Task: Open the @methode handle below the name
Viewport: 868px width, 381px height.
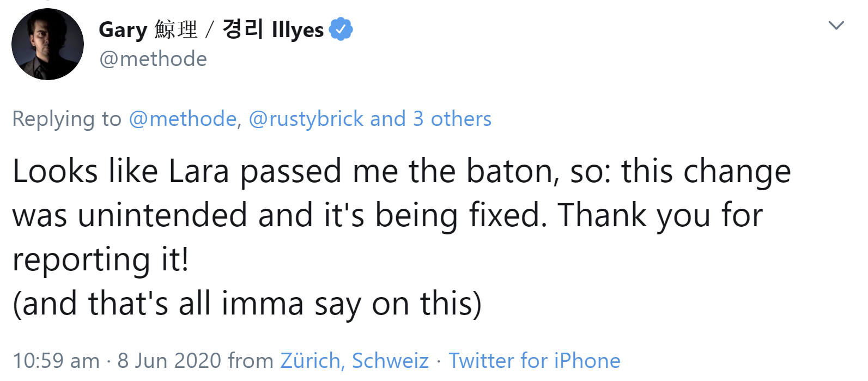Action: [153, 59]
